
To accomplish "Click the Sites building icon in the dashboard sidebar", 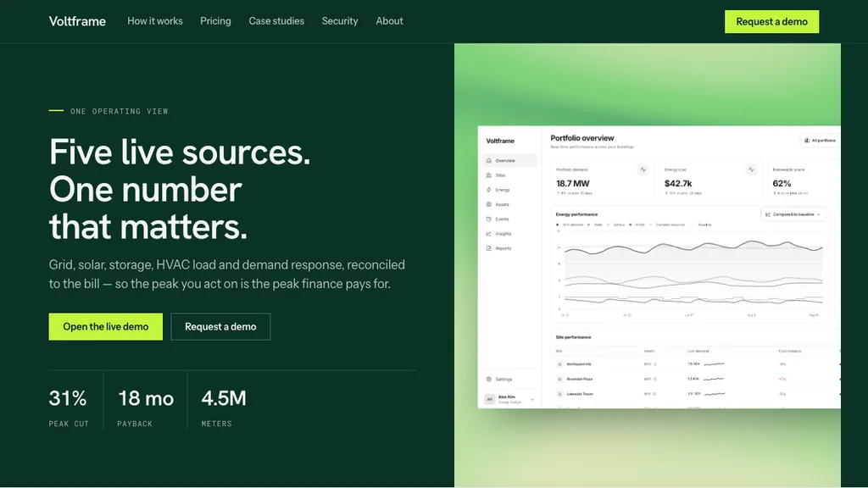I will coord(489,175).
